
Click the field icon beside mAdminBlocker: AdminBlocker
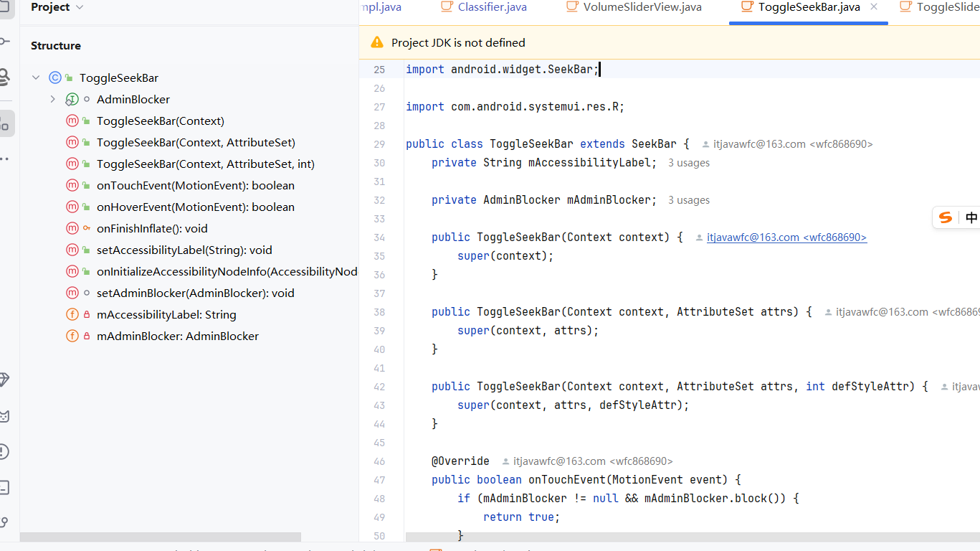point(72,336)
